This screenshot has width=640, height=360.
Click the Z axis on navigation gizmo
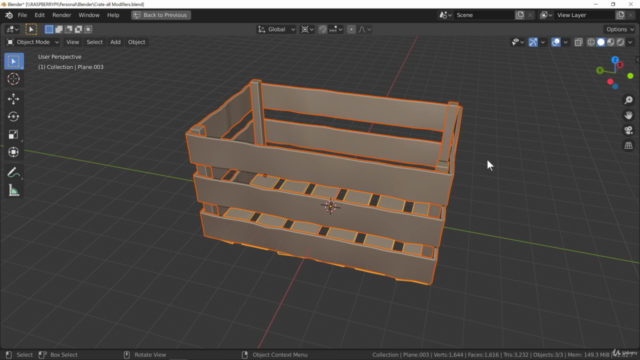point(615,60)
